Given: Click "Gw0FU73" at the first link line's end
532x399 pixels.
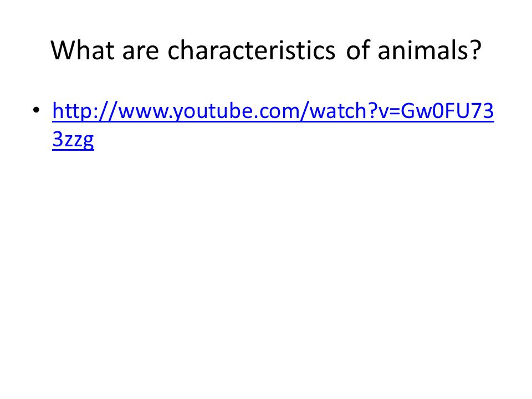Looking at the screenshot, I should pos(448,111).
